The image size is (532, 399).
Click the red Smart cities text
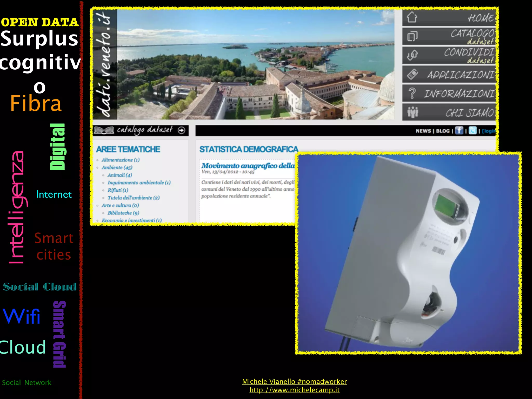tap(54, 246)
